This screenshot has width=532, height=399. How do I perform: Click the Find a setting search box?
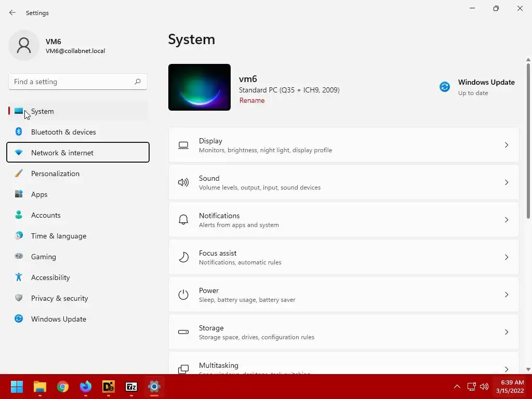click(78, 82)
